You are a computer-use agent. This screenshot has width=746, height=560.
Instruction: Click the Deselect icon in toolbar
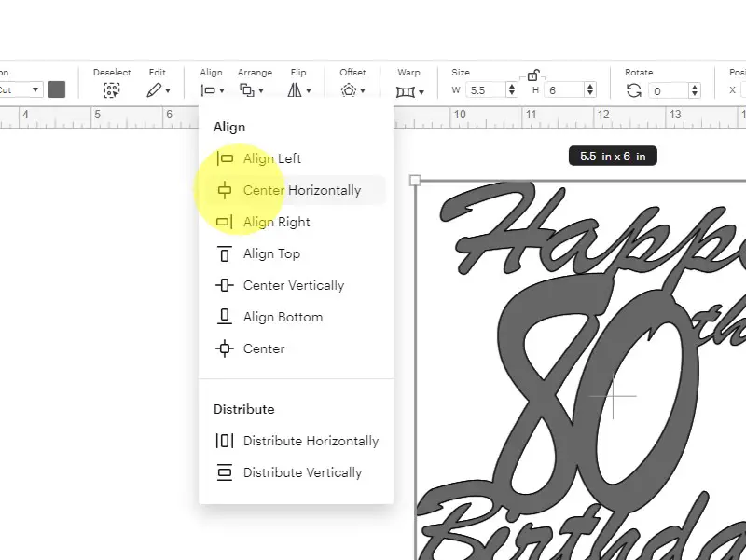[x=112, y=89]
